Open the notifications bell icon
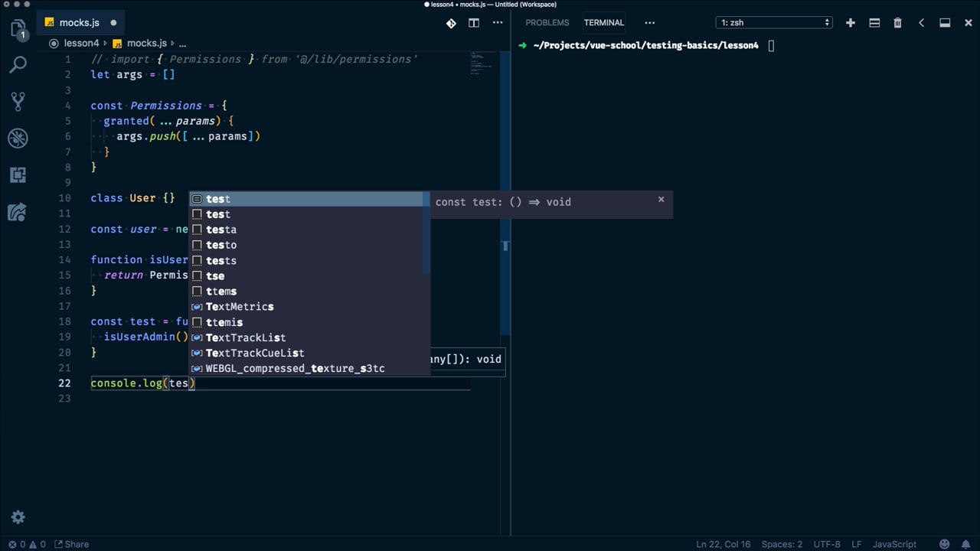This screenshot has height=551, width=980. 965,544
